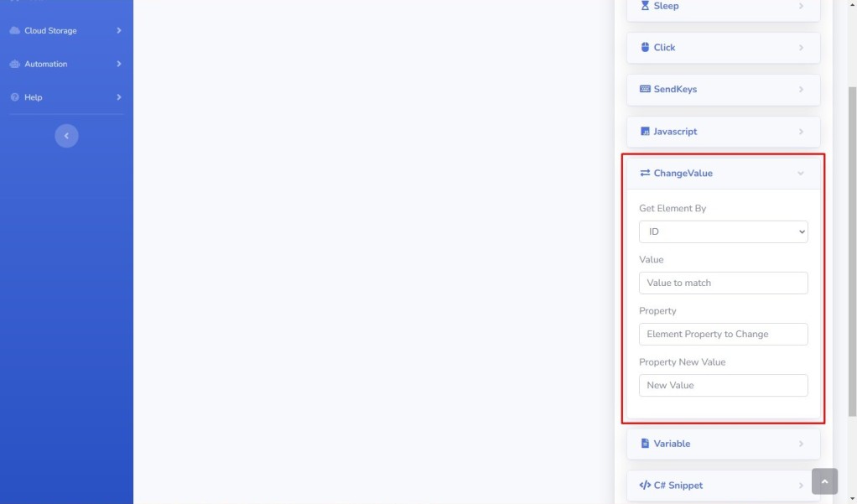
Task: Focus the Value to match field
Action: pyautogui.click(x=723, y=283)
